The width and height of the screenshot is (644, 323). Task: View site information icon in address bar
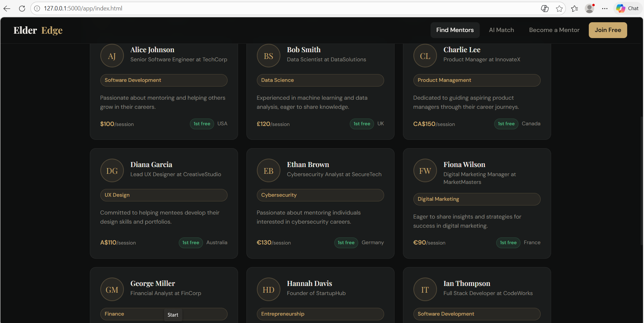pos(37,8)
